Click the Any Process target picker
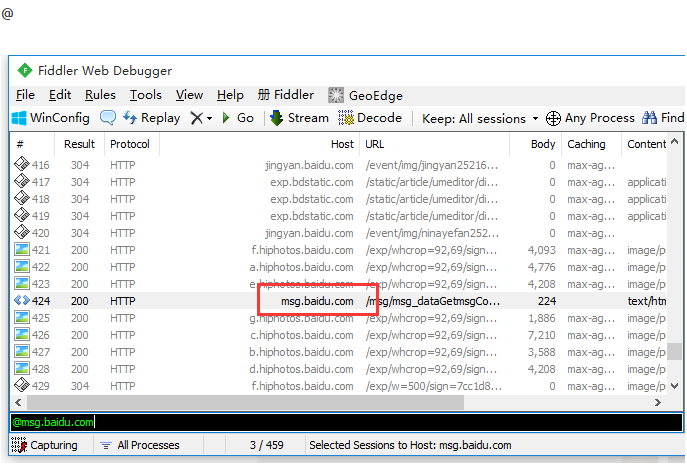This screenshot has width=687, height=465. pyautogui.click(x=590, y=118)
